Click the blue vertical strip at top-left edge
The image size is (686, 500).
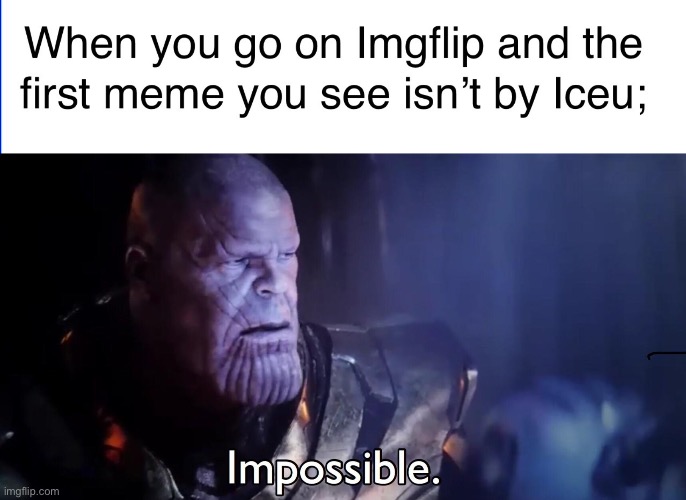(x=1, y=77)
